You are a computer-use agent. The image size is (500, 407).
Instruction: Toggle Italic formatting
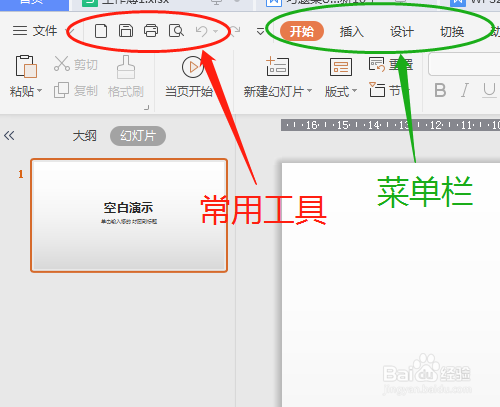(465, 90)
